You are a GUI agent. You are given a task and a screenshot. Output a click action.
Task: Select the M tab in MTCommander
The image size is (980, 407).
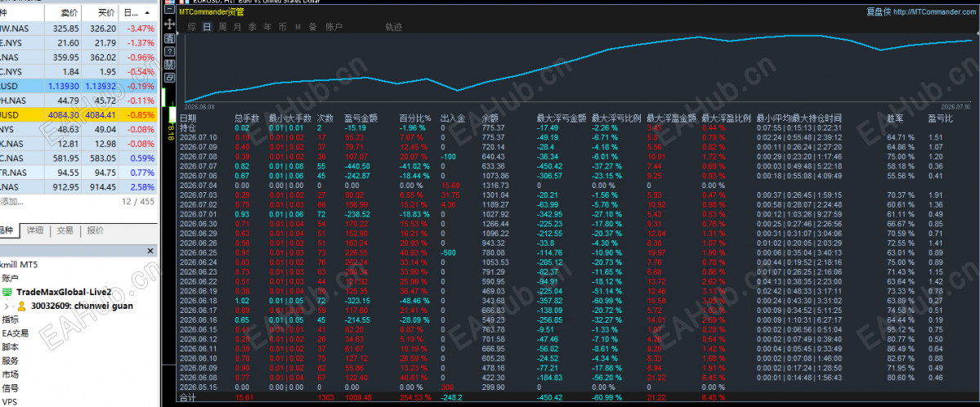[x=298, y=27]
